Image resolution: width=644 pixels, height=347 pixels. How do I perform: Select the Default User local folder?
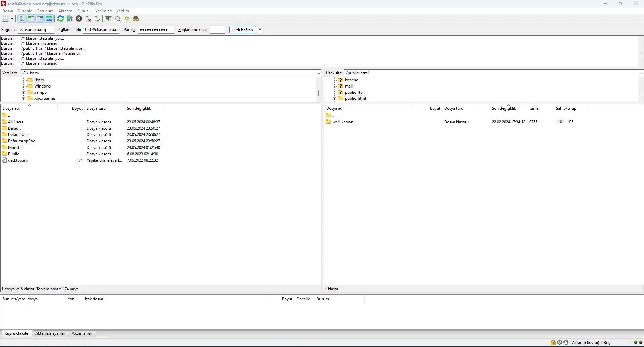19,135
